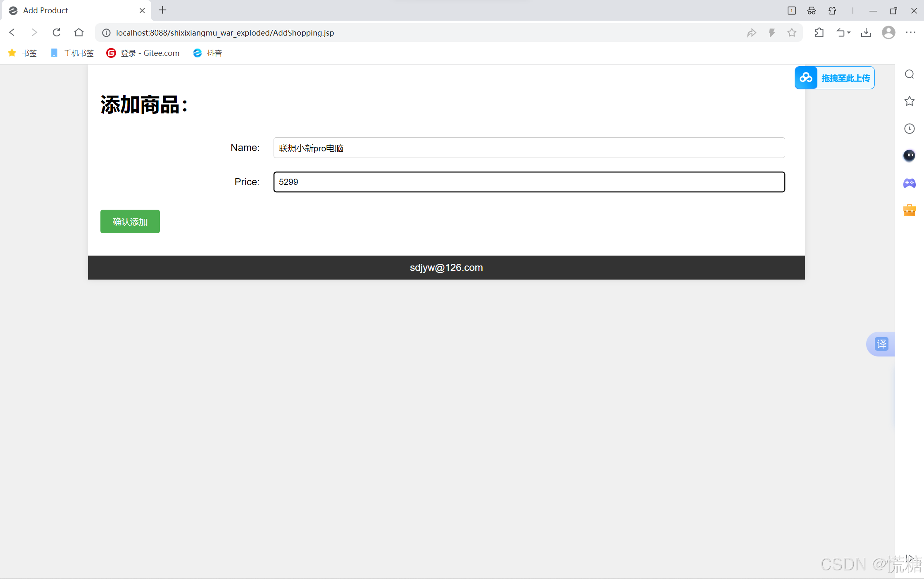The width and height of the screenshot is (924, 579).
Task: Open the 手机书签 mobile bookmarks
Action: pyautogui.click(x=72, y=53)
